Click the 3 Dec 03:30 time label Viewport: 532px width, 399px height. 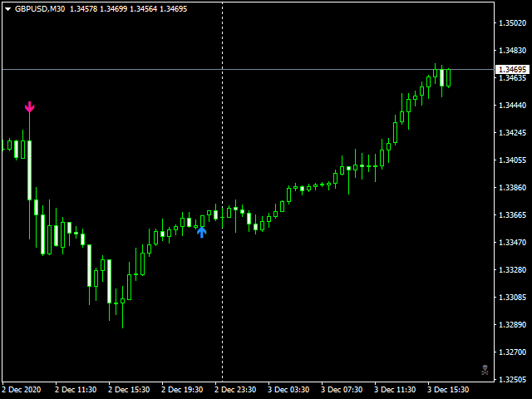point(288,390)
